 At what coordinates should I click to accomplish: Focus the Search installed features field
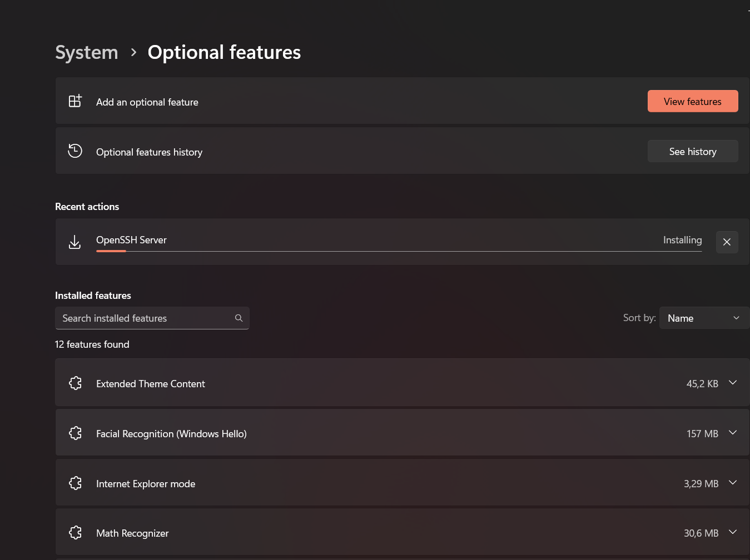click(145, 318)
